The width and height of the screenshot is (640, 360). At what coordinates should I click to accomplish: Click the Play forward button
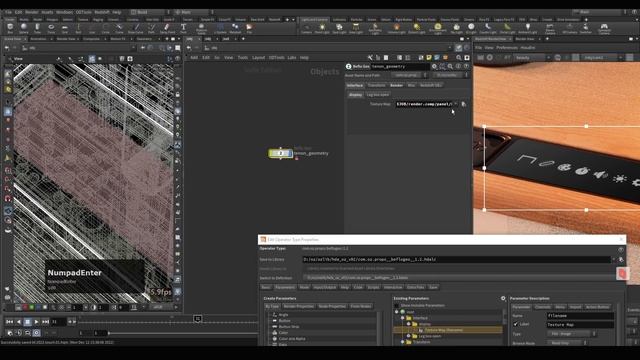(36, 322)
